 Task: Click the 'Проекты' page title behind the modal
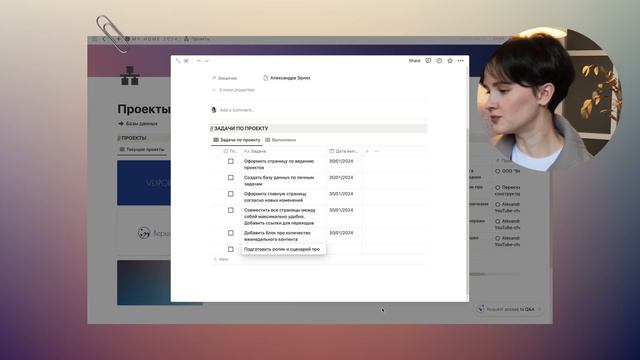pyautogui.click(x=144, y=109)
